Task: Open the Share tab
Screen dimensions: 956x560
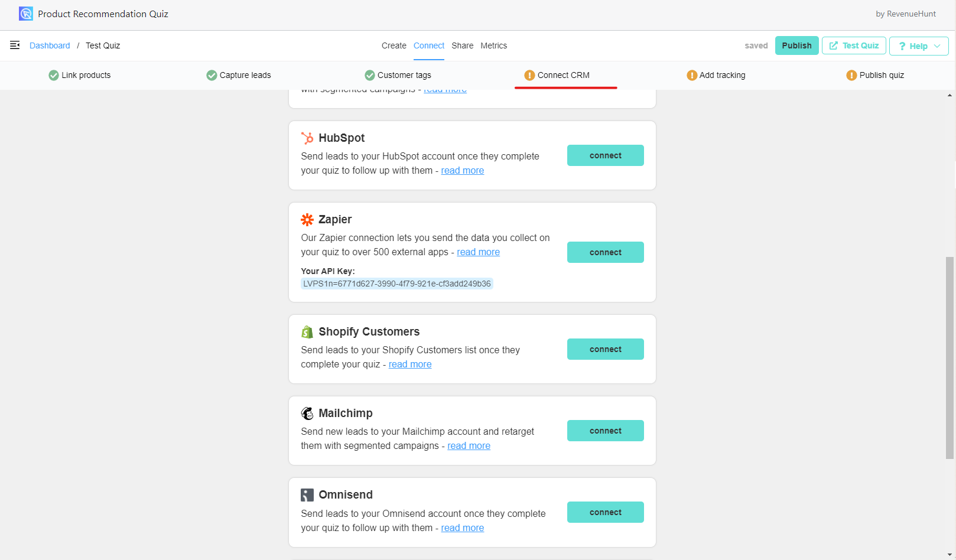Action: tap(463, 45)
